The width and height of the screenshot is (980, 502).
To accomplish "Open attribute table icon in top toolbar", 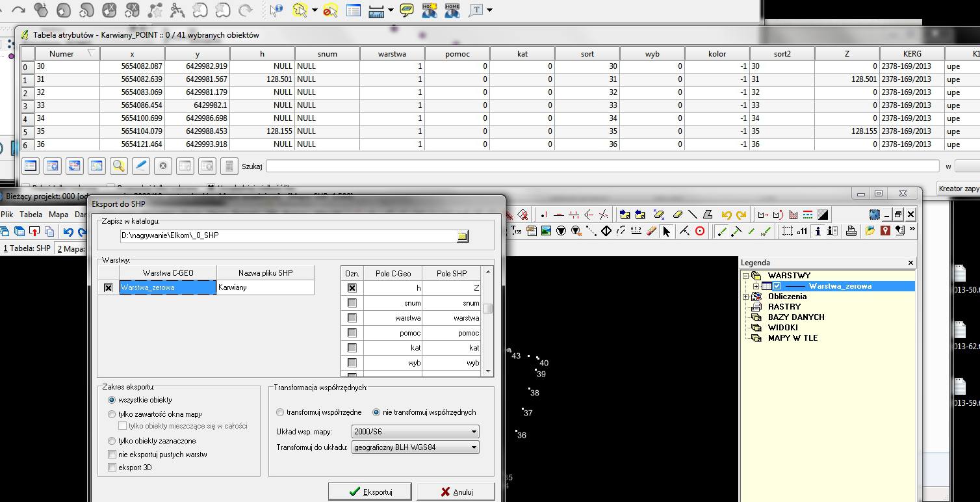I will point(353,10).
